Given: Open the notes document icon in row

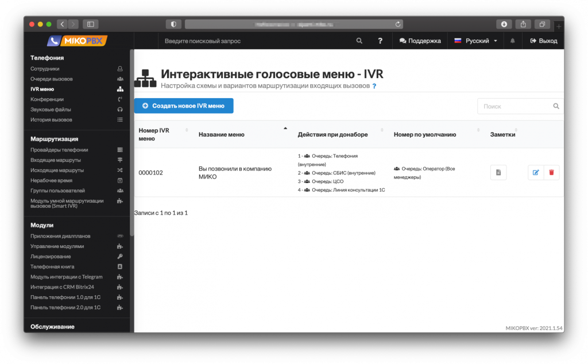Looking at the screenshot, I should pos(498,172).
